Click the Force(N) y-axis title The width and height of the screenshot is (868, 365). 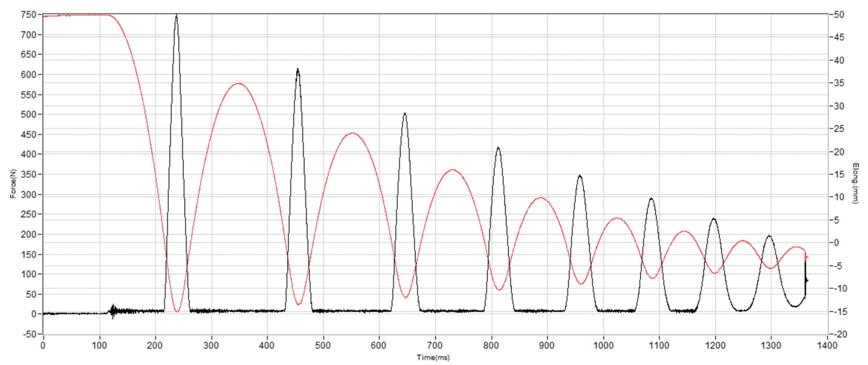coord(13,183)
